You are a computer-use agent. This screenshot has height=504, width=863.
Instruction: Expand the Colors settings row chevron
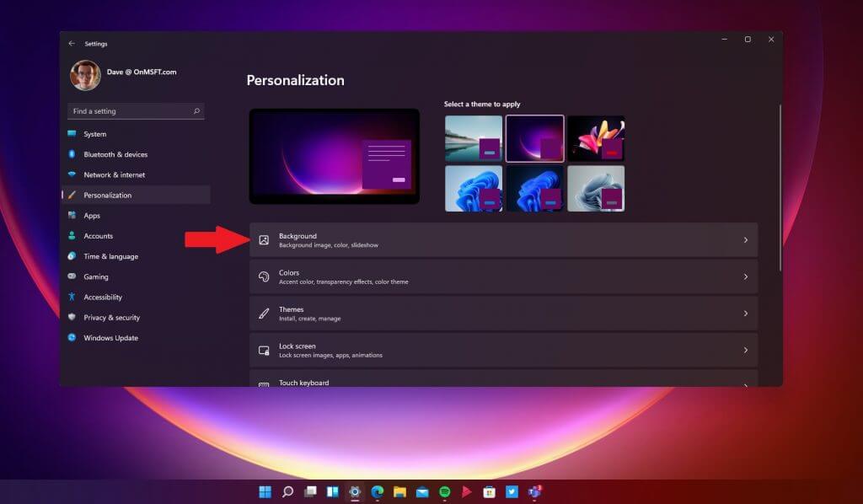click(746, 276)
